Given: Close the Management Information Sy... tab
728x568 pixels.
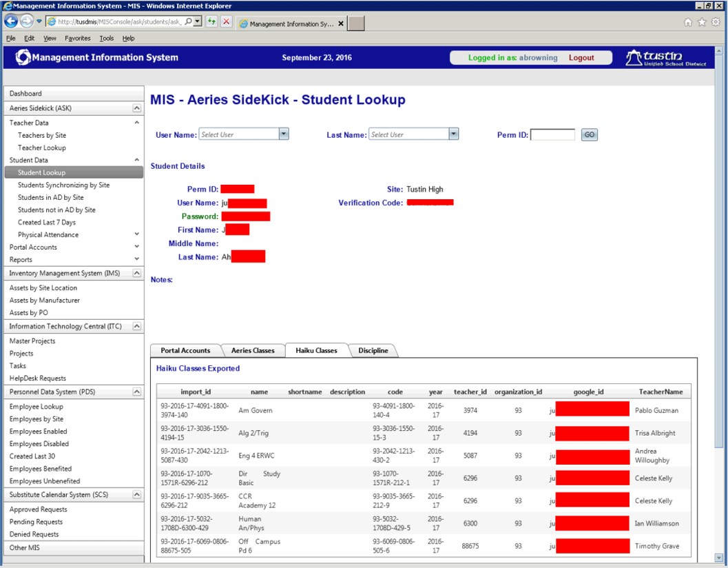Looking at the screenshot, I should [x=341, y=23].
